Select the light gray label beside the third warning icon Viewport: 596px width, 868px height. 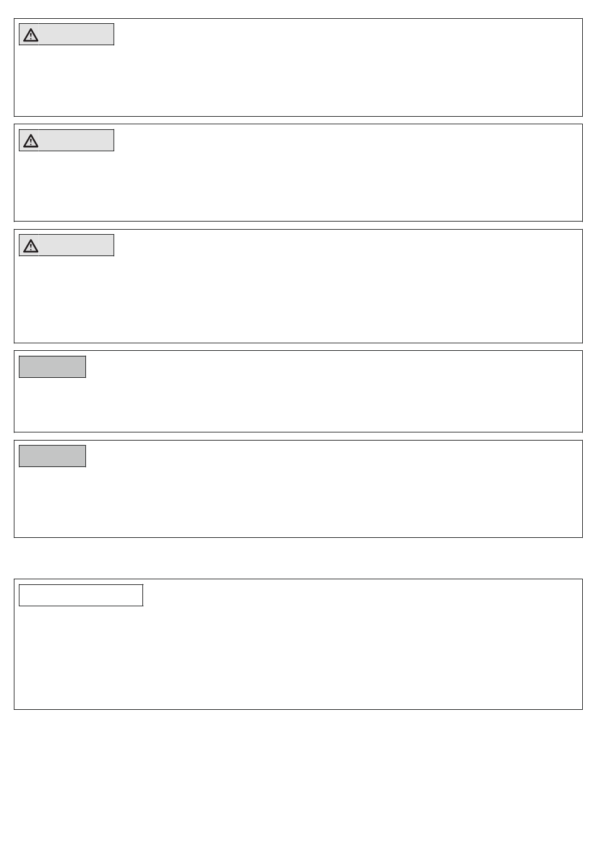(x=76, y=245)
